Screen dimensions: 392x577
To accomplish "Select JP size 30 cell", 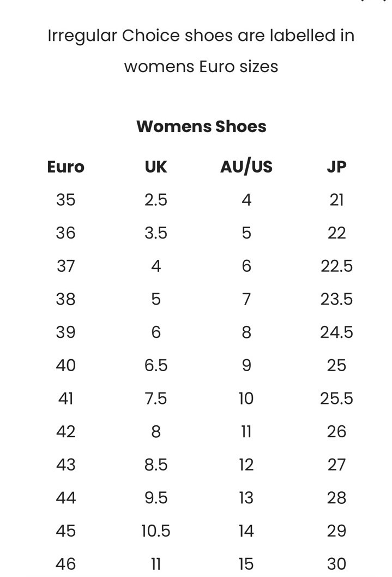I will point(336,564).
